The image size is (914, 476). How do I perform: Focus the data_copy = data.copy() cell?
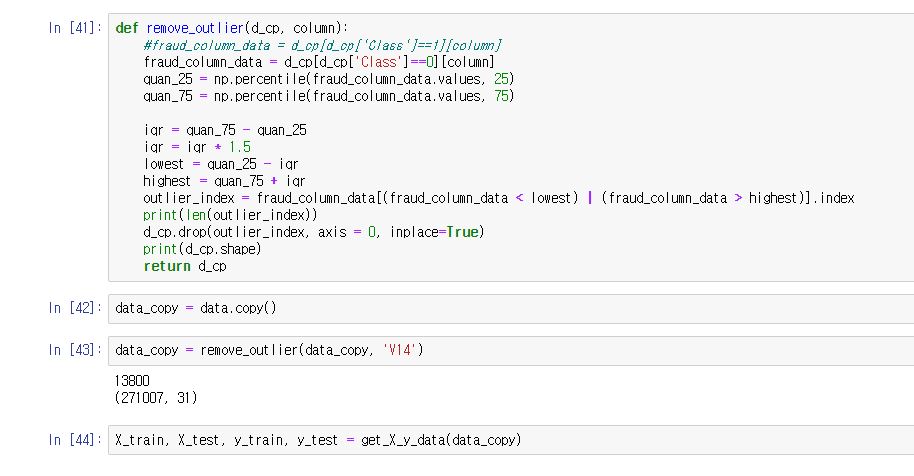tap(511, 309)
